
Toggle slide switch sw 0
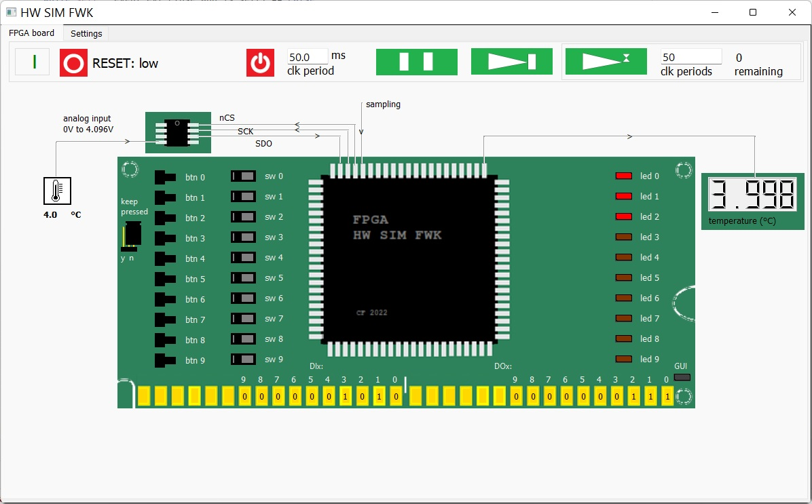coord(243,176)
